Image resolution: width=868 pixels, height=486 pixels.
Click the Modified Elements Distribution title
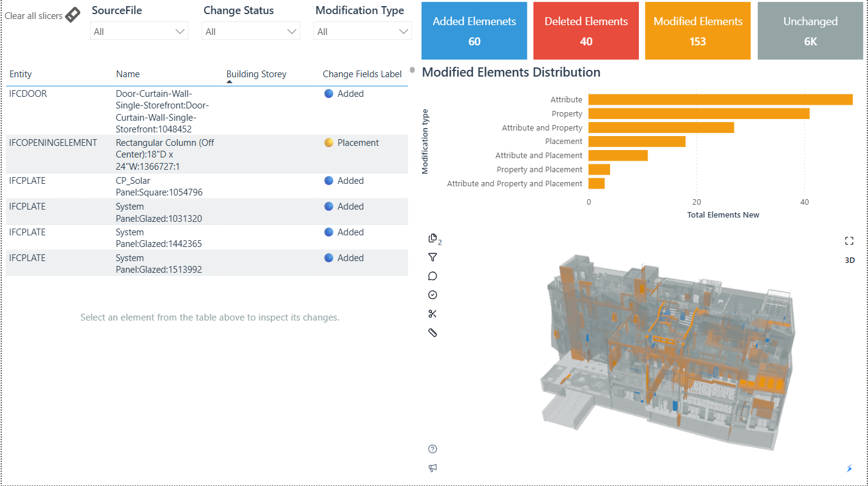(511, 72)
